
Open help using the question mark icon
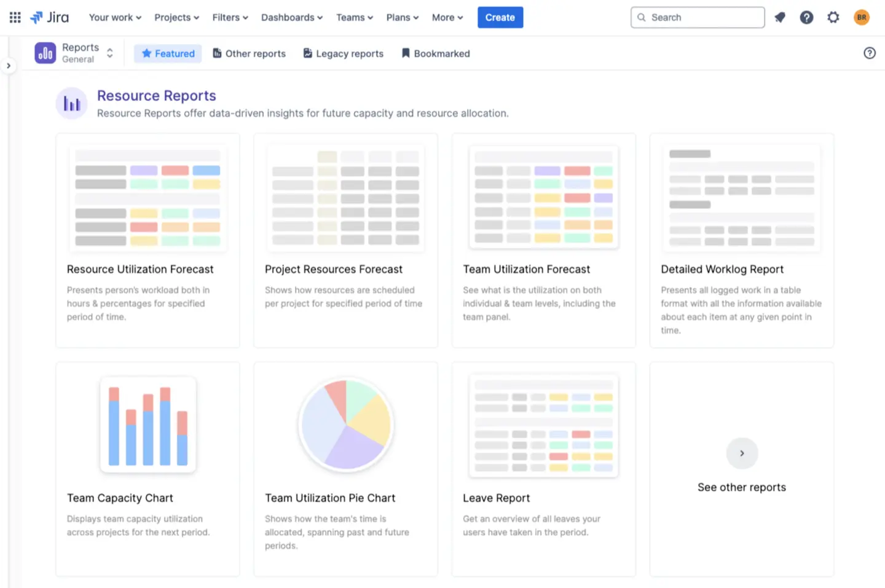click(x=806, y=17)
